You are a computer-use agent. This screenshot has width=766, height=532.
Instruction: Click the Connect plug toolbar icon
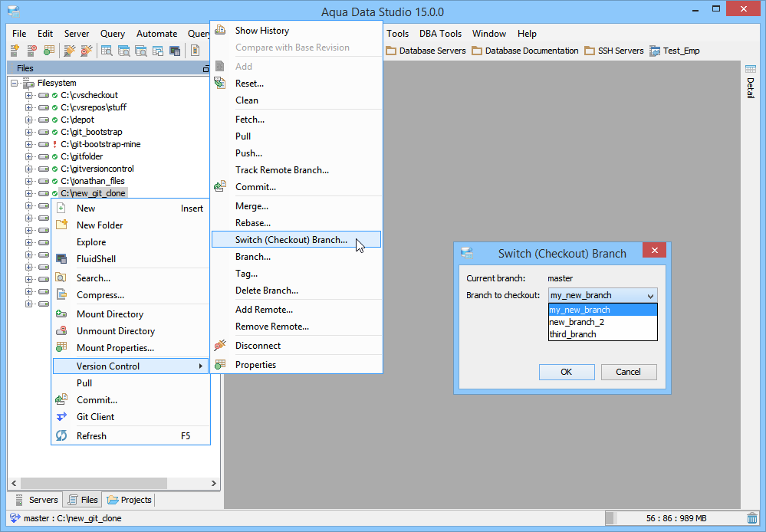click(x=70, y=51)
